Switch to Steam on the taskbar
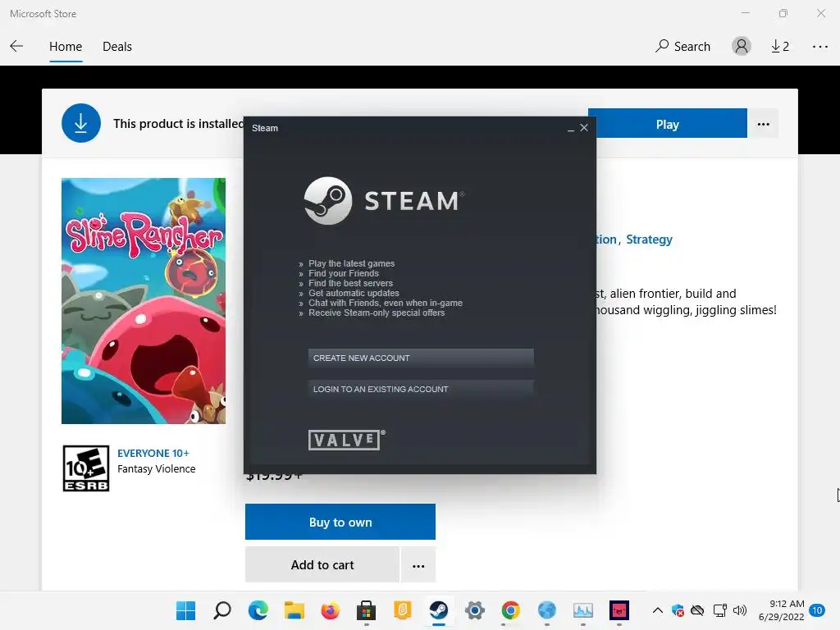The height and width of the screenshot is (630, 840). (x=439, y=610)
